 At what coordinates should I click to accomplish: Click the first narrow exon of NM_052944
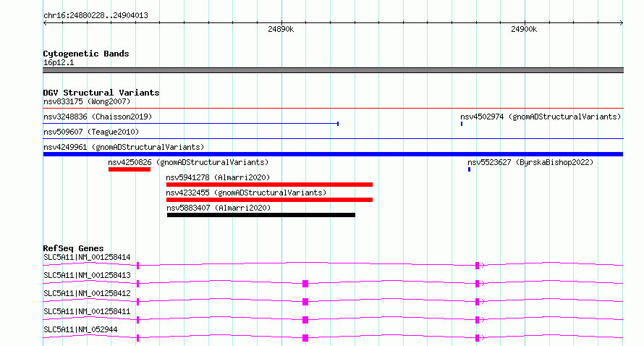pyautogui.click(x=138, y=338)
